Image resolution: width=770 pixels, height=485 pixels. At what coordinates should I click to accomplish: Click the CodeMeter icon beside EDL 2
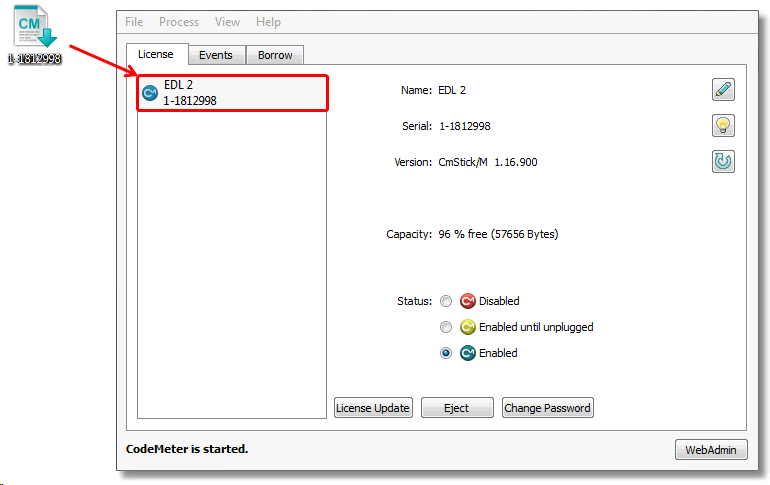(x=150, y=92)
